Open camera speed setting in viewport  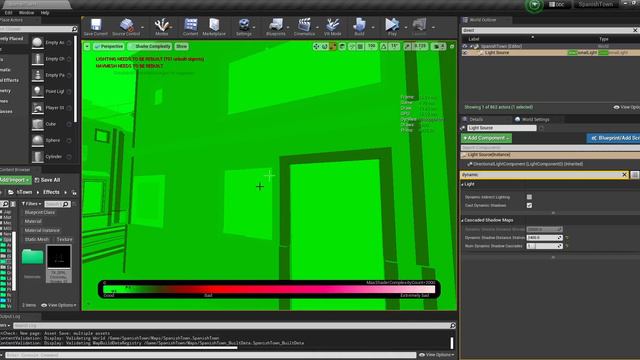click(439, 47)
